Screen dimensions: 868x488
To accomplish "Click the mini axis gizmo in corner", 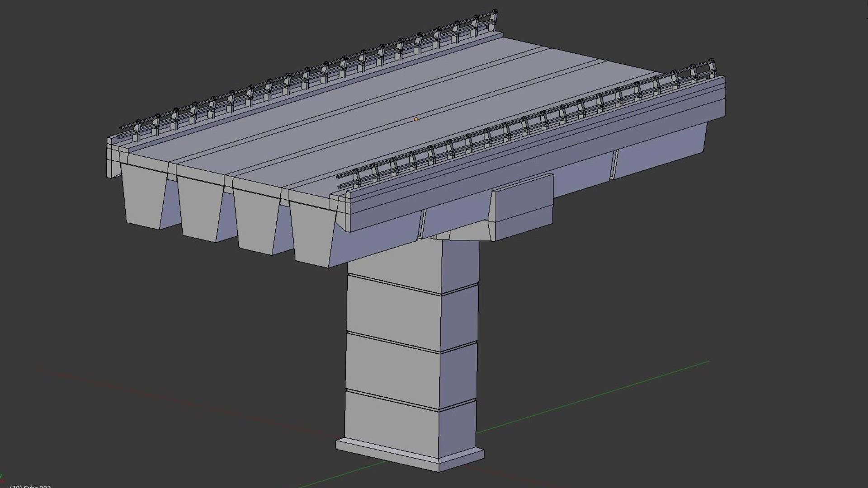I will [x=2, y=479].
